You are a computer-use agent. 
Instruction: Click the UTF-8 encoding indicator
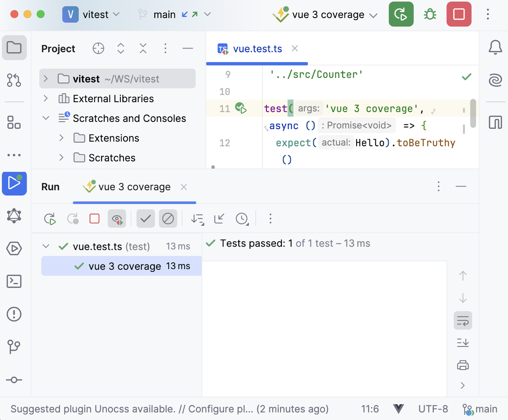click(x=433, y=409)
